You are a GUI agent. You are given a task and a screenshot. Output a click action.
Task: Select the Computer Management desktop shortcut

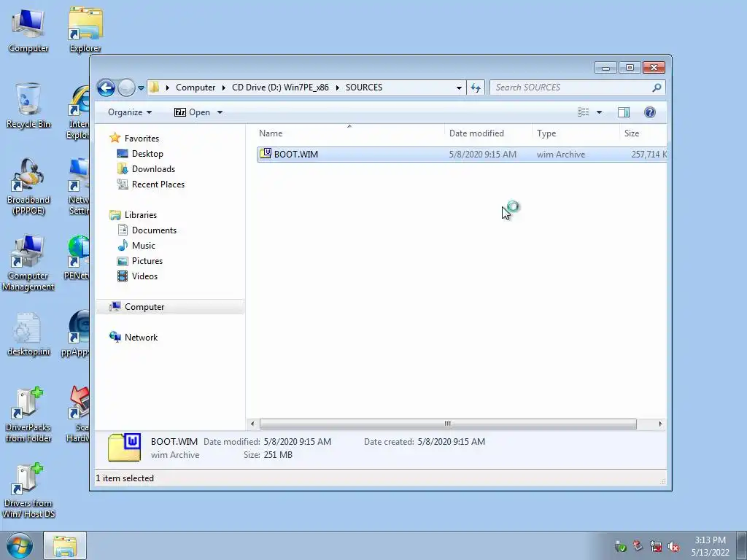[28, 262]
